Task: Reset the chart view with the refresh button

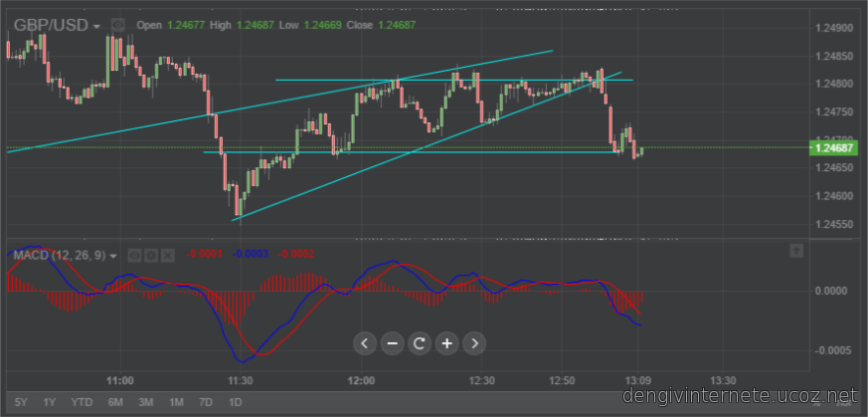Action: [420, 343]
